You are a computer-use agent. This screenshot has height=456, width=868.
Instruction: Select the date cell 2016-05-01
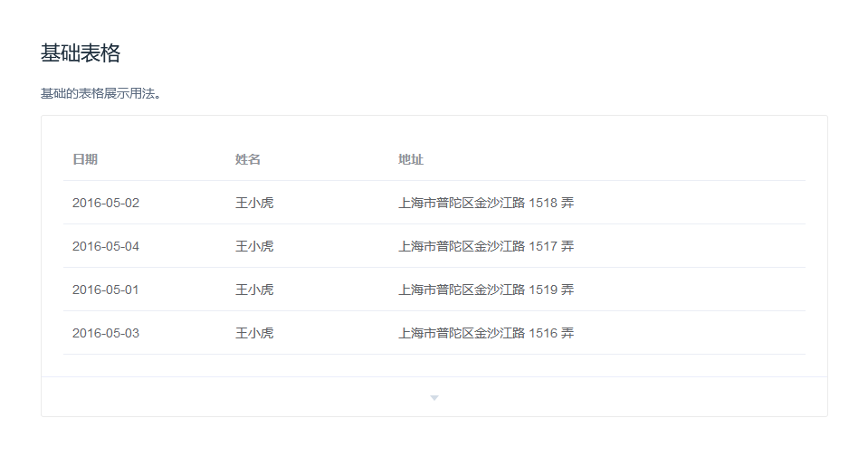pos(106,290)
